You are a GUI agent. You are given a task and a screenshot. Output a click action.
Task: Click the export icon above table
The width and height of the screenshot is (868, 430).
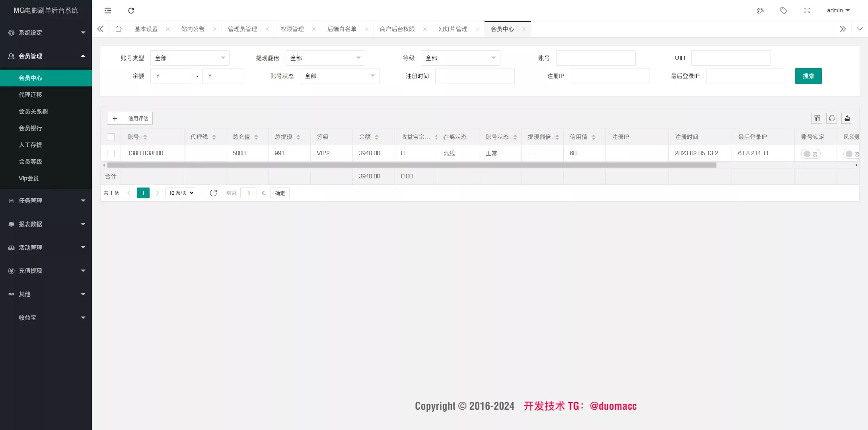pos(847,118)
